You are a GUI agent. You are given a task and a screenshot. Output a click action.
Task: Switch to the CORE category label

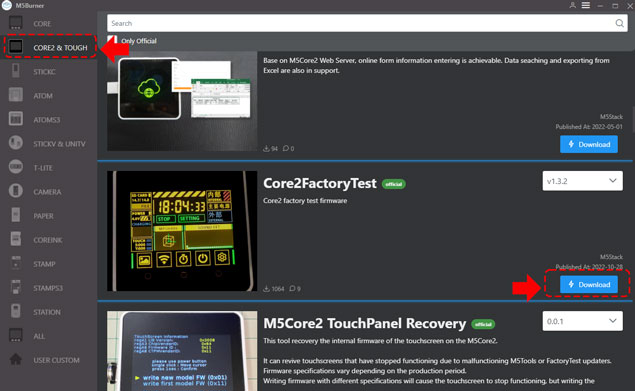tap(42, 24)
